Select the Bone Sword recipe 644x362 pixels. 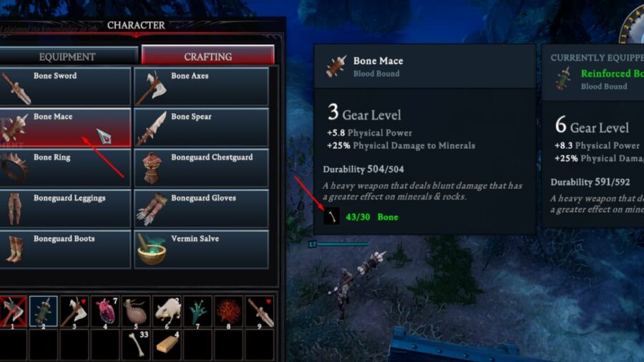click(65, 87)
